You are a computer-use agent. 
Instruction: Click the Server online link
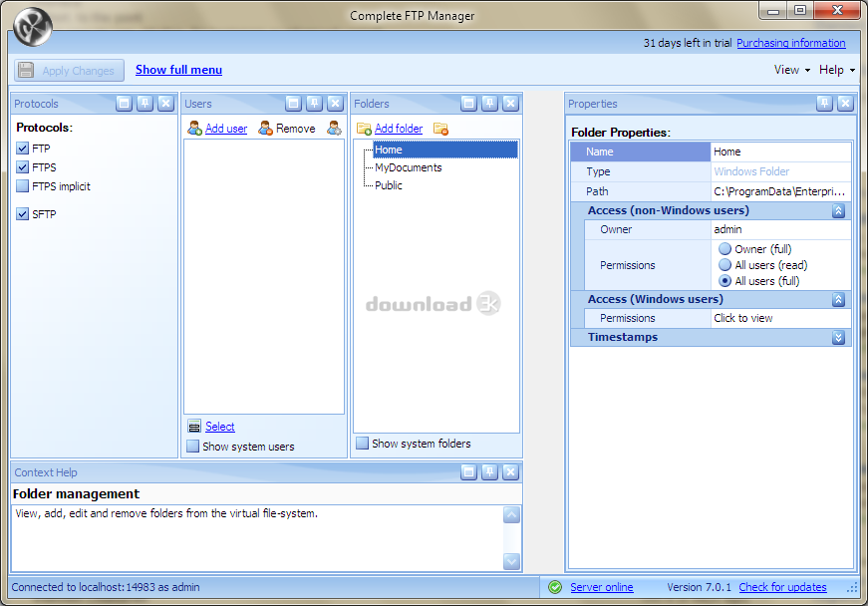[602, 587]
